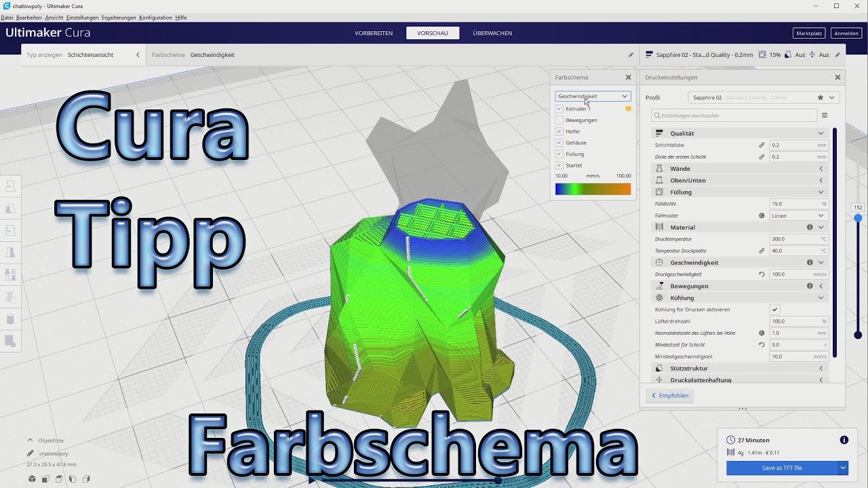Close the Farbschema panel
This screenshot has width=868, height=488.
point(628,77)
